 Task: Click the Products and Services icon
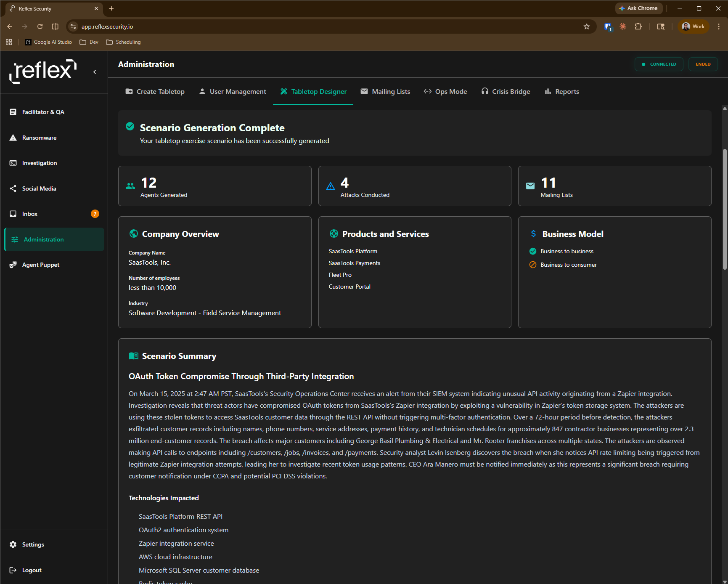pos(334,234)
